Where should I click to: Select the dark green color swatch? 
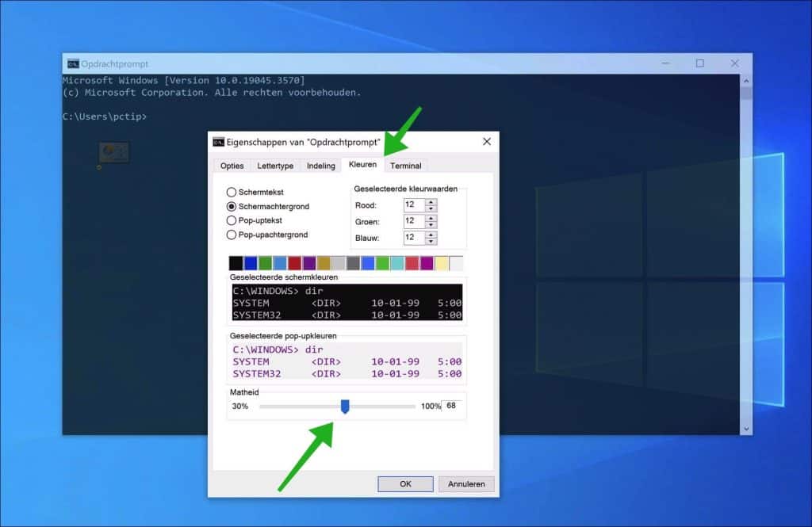265,263
